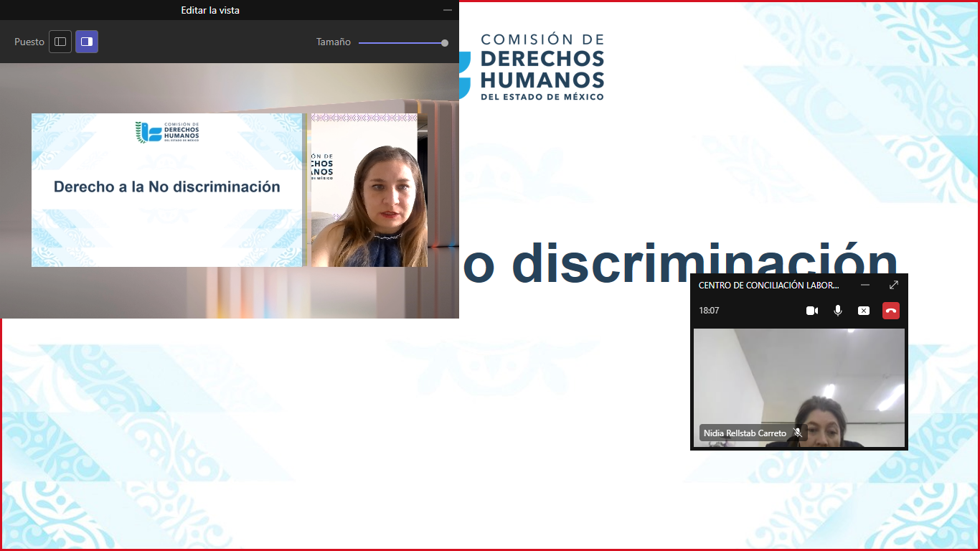Click the Tamaño slider handle
Screen dimensions: 980x551
(445, 43)
